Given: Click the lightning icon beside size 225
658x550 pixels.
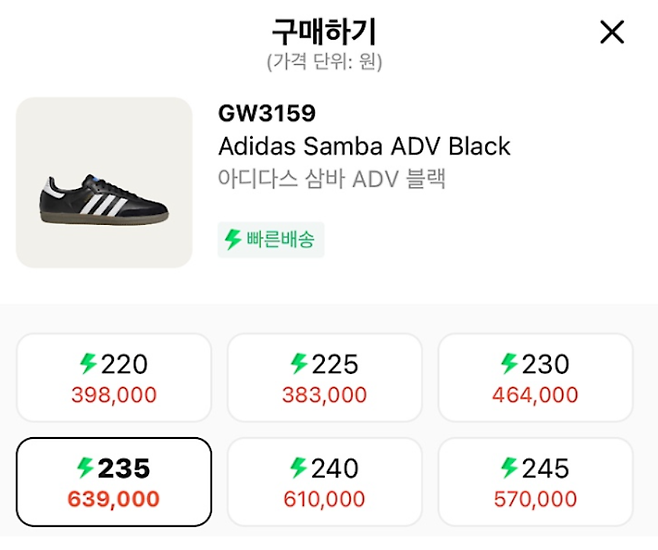Looking at the screenshot, I should (x=299, y=364).
